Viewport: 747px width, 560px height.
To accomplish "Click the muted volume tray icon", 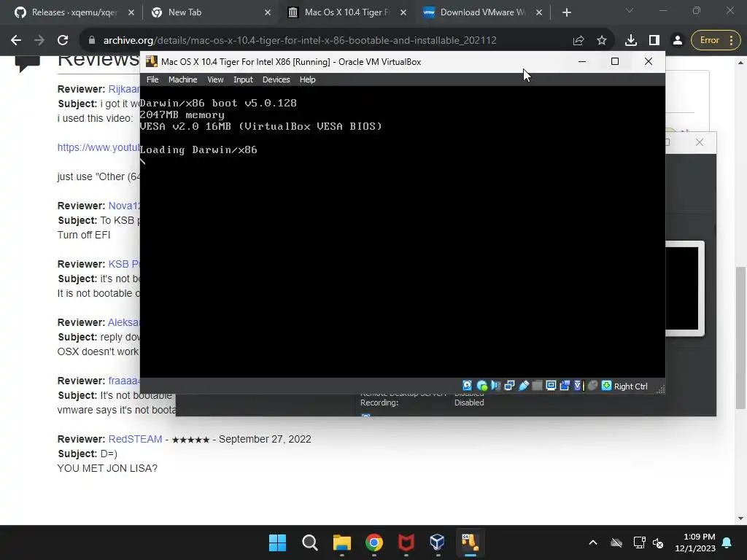I will [658, 542].
